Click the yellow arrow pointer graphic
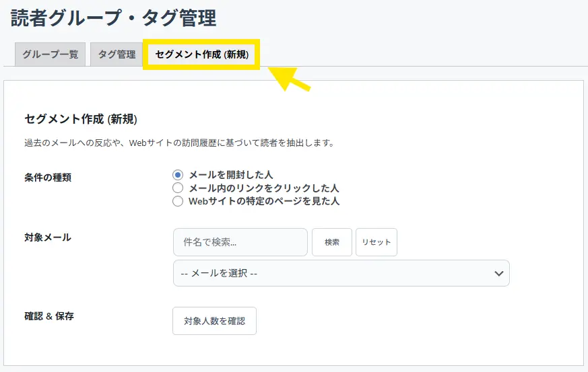The height and width of the screenshot is (372, 588). 290,79
